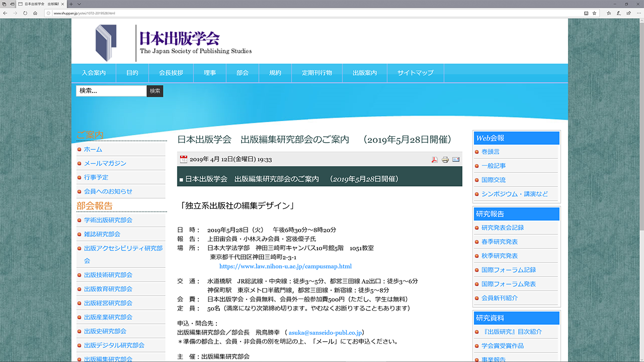Open シンポジウム・講演など link

[515, 194]
